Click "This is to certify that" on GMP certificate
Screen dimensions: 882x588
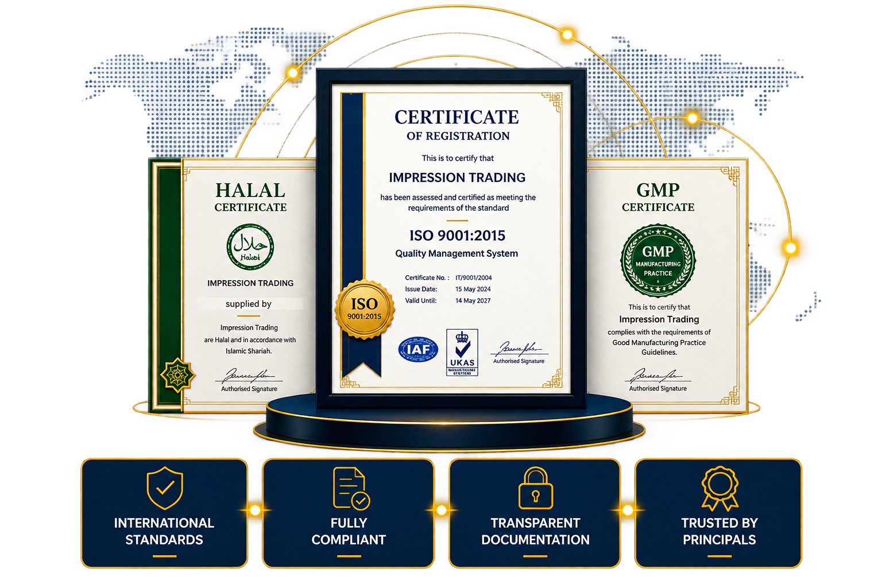click(659, 307)
